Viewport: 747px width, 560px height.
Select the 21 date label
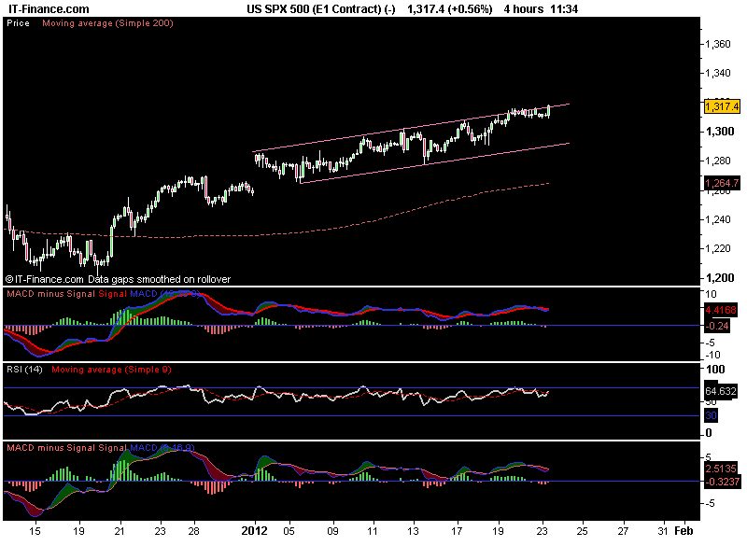tap(120, 531)
